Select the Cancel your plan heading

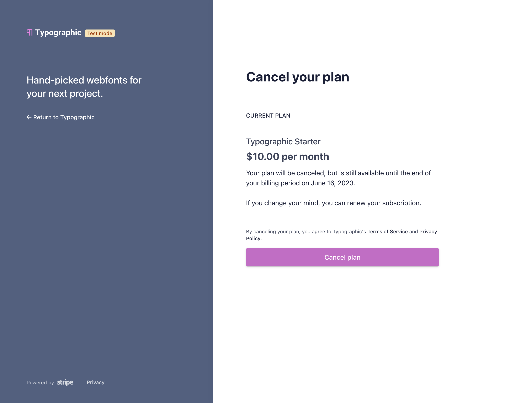tap(298, 77)
